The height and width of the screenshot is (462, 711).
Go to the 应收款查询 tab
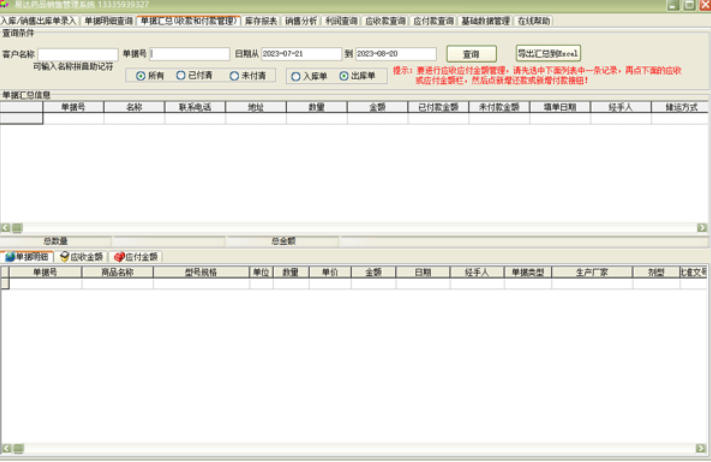click(385, 21)
